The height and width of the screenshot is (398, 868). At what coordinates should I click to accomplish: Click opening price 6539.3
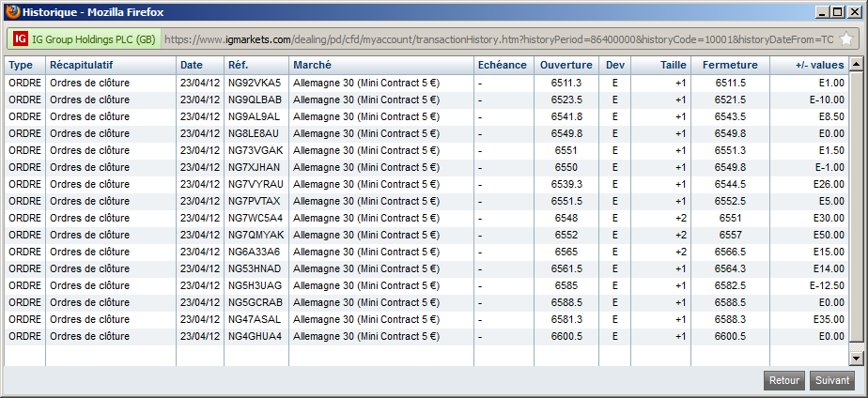coord(566,184)
